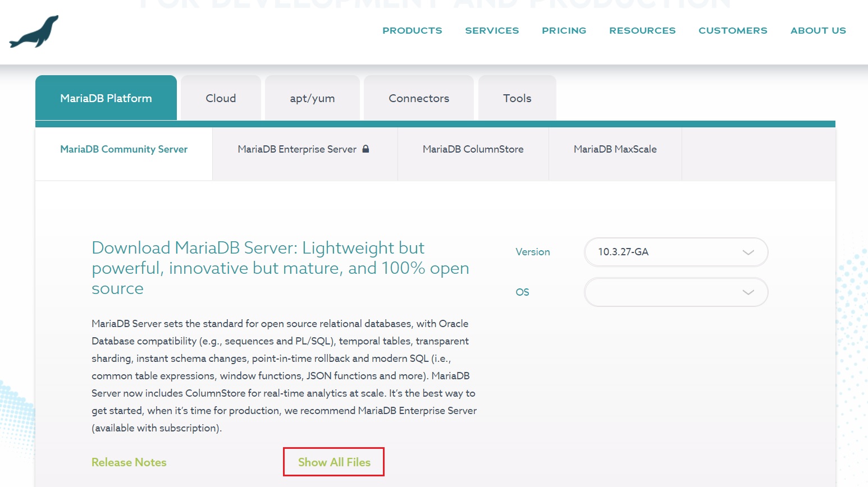Open the ABOUT US menu
This screenshot has width=868, height=487.
coord(818,31)
